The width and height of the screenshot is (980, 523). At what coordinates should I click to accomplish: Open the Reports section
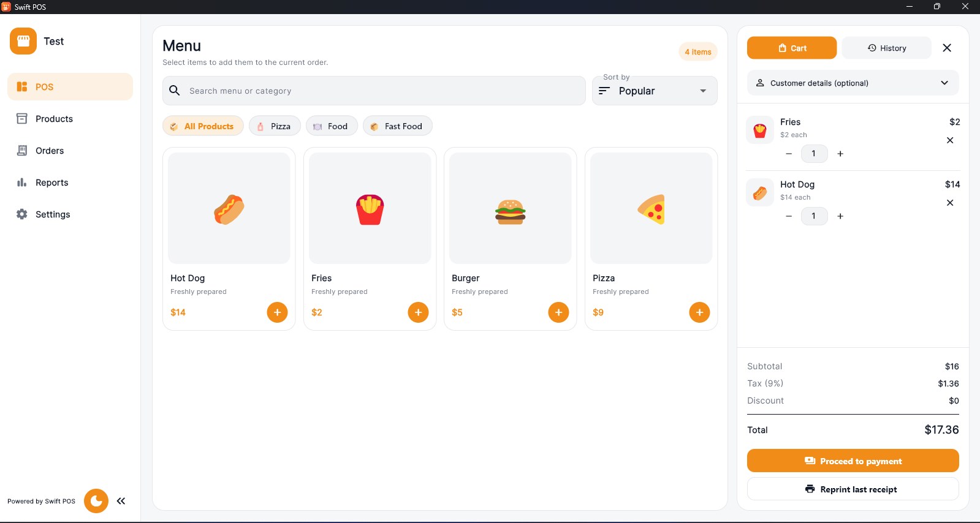tap(70, 182)
